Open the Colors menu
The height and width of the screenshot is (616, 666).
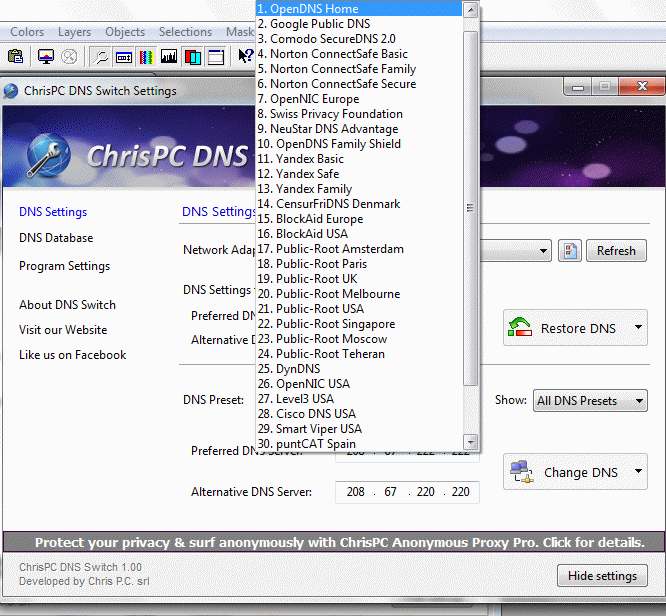coord(27,32)
